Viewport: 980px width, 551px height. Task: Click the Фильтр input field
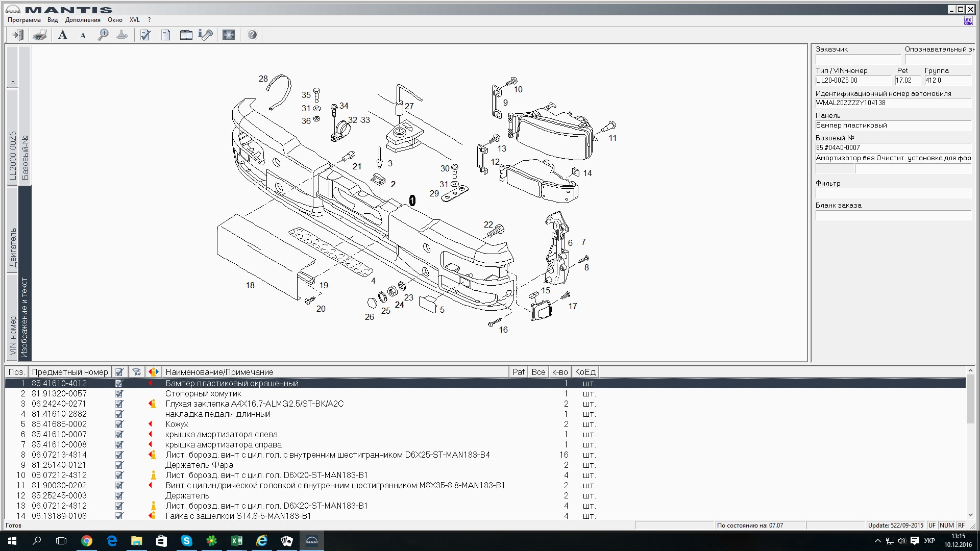pyautogui.click(x=893, y=193)
